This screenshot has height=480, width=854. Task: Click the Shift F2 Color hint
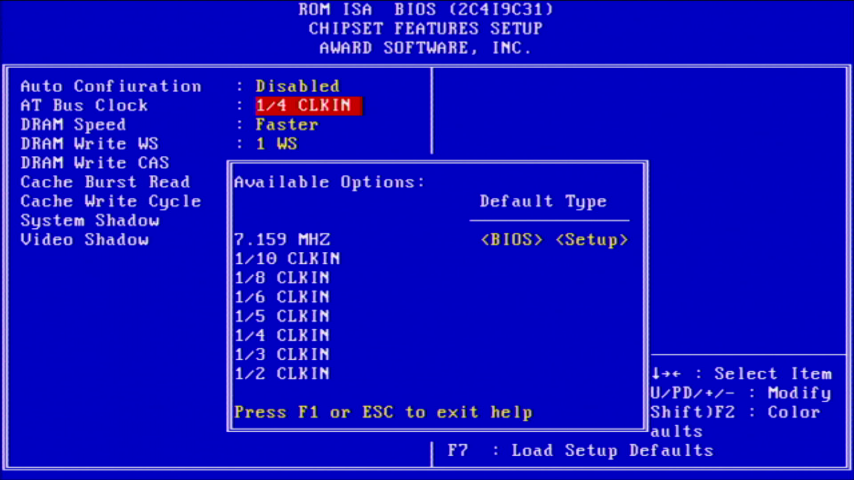point(735,412)
